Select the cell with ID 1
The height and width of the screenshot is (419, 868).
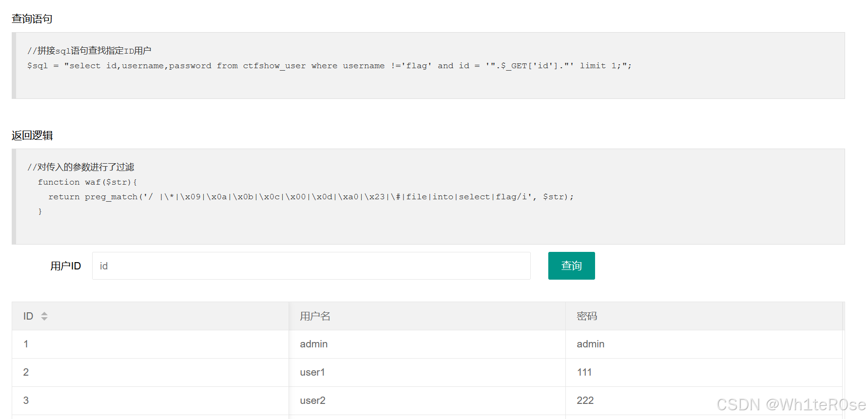150,344
